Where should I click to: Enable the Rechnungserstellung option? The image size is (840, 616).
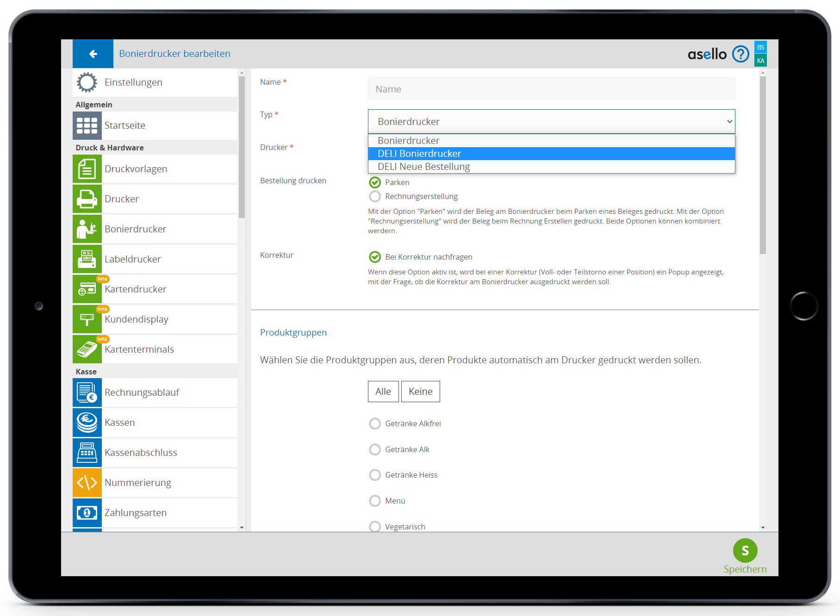[x=375, y=196]
